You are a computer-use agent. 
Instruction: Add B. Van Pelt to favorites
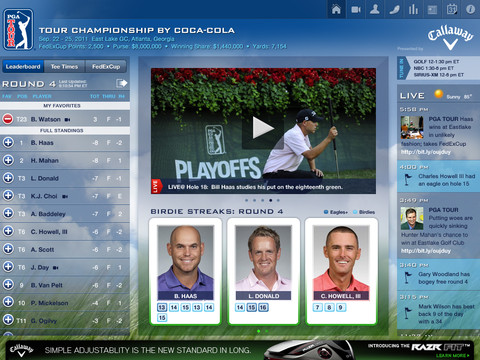[x=8, y=284]
